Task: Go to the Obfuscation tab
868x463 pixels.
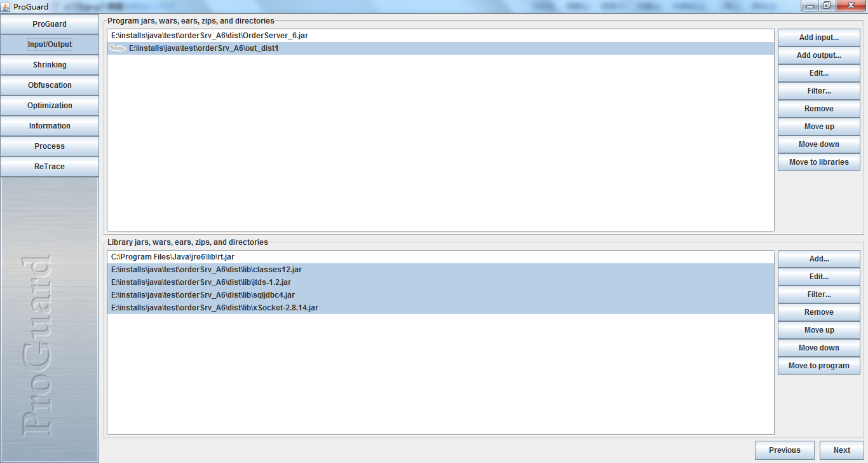Action: pyautogui.click(x=50, y=85)
